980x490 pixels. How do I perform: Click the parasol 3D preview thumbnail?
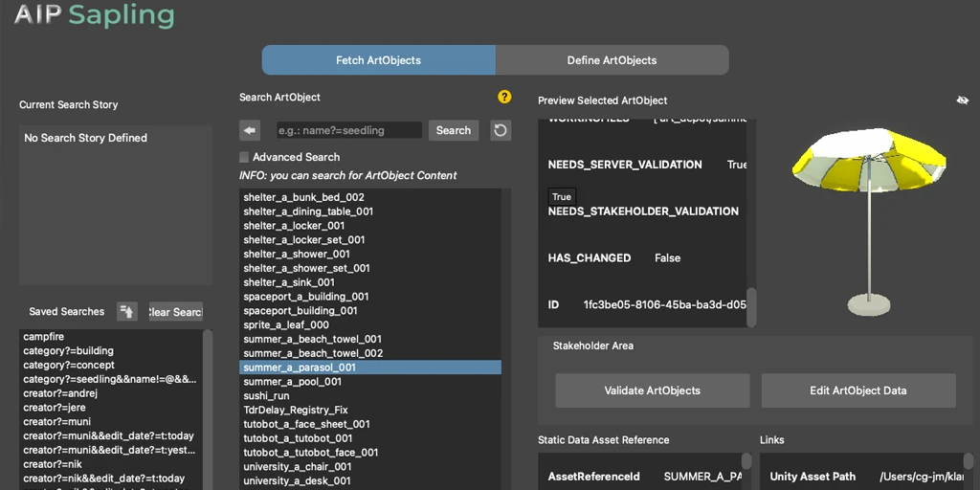point(869,222)
